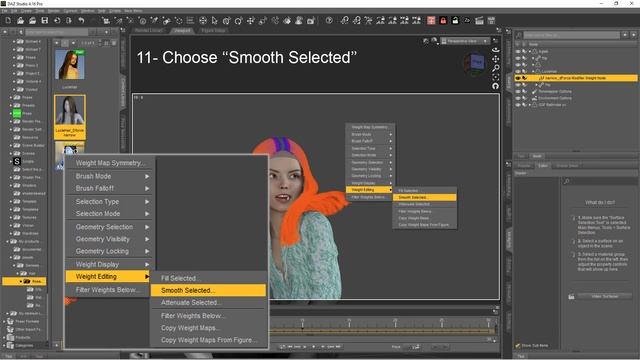This screenshot has width=640, height=360.
Task: Toggle visibility eye of Tonemapper Options row
Action: coord(518,91)
